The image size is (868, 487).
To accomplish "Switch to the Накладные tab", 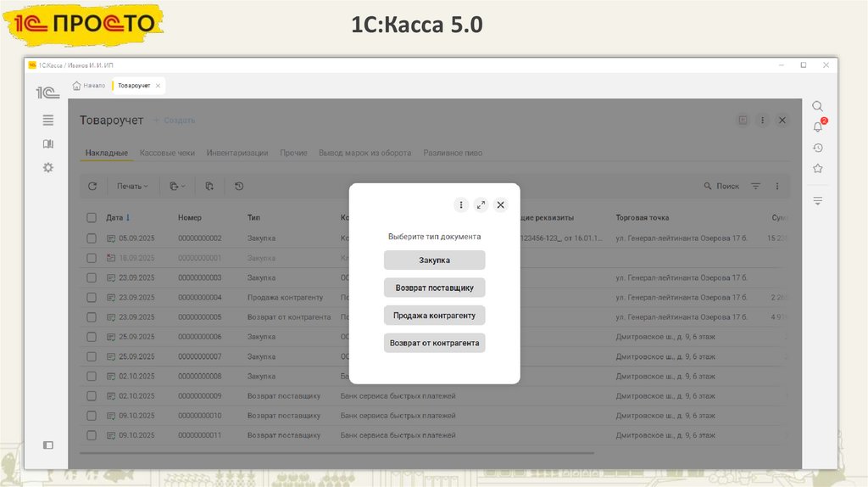I will 106,153.
